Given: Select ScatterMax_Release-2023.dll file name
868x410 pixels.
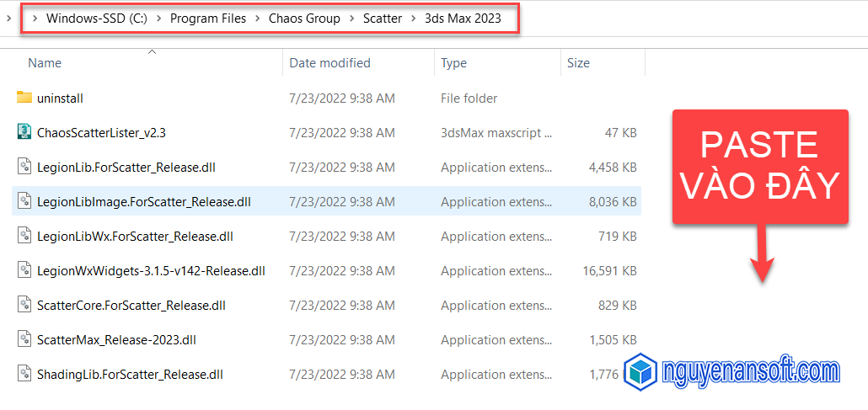Looking at the screenshot, I should 116,340.
